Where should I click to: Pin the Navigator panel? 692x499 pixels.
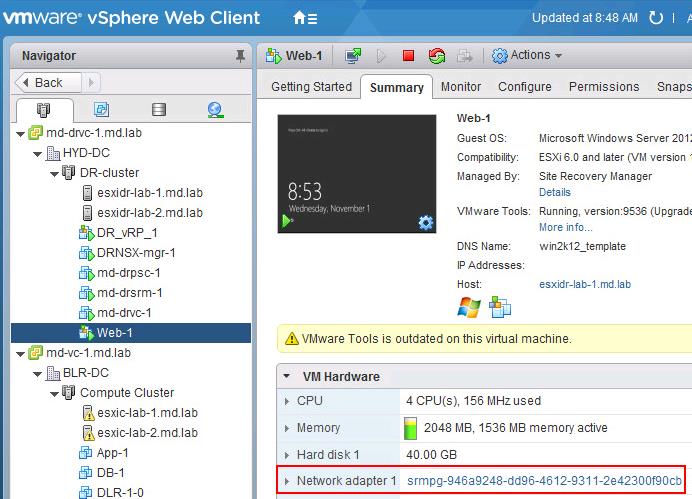pyautogui.click(x=240, y=56)
